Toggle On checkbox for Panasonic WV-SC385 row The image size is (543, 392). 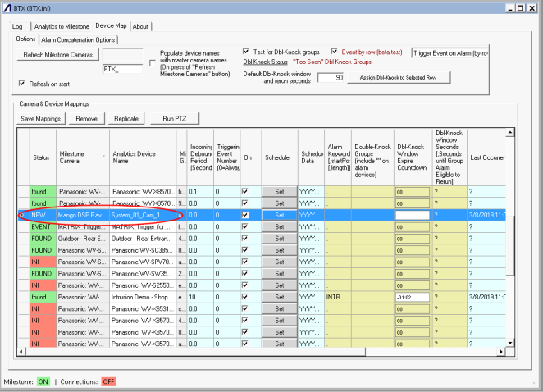coord(244,250)
